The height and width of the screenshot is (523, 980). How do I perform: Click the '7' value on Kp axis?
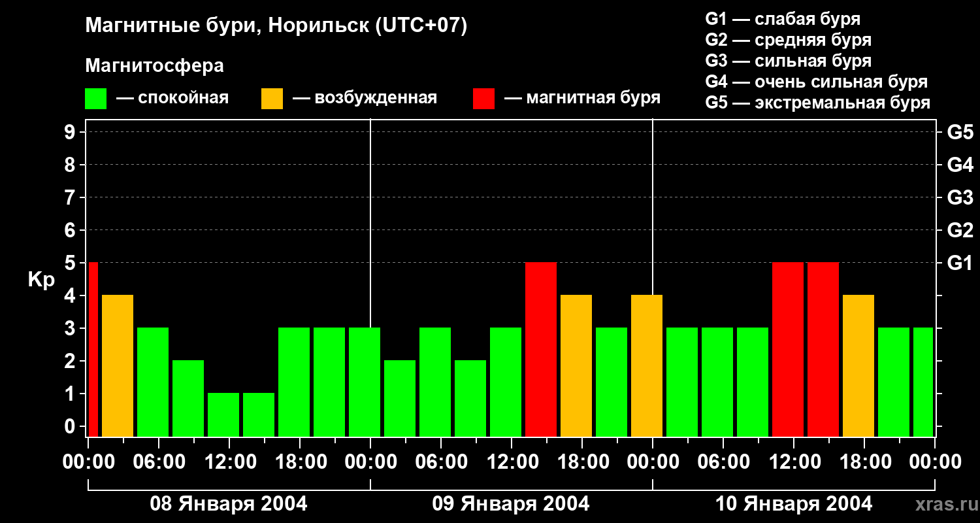(x=71, y=197)
